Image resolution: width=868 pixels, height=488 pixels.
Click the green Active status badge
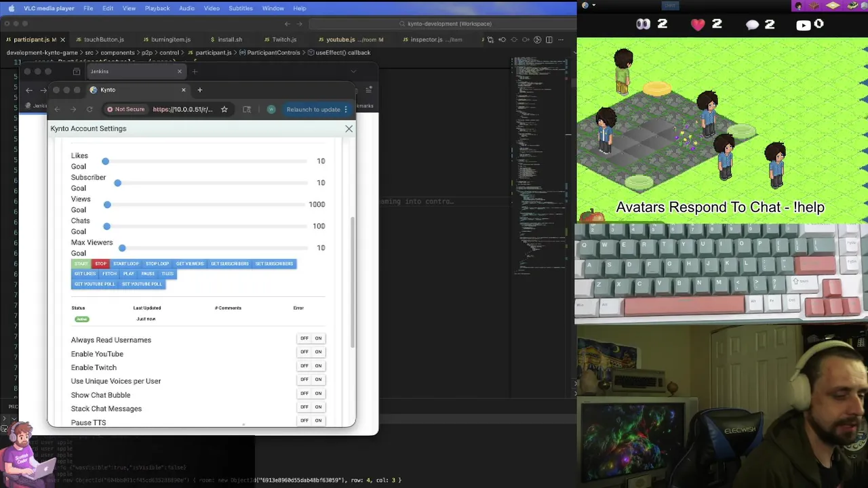click(x=81, y=319)
